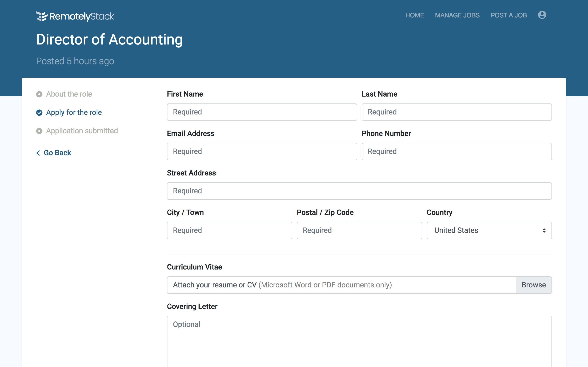Click into the Last Name field
588x367 pixels.
click(x=456, y=112)
